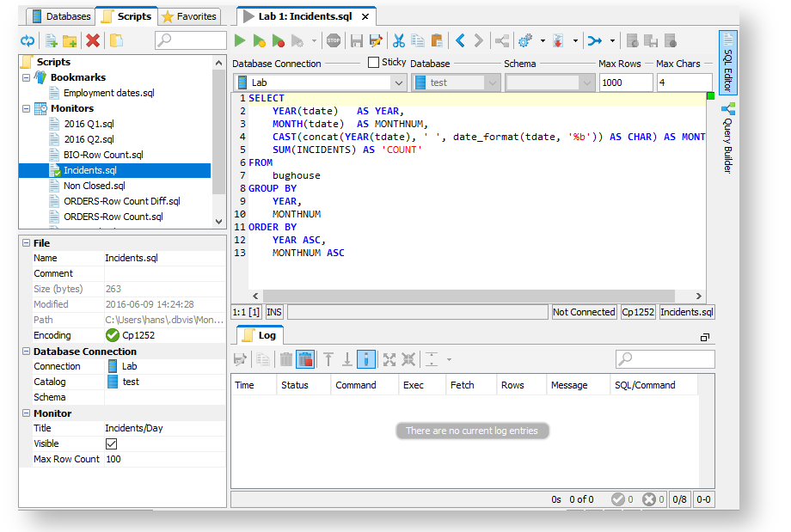
Task: Create a new script folder
Action: coord(70,41)
